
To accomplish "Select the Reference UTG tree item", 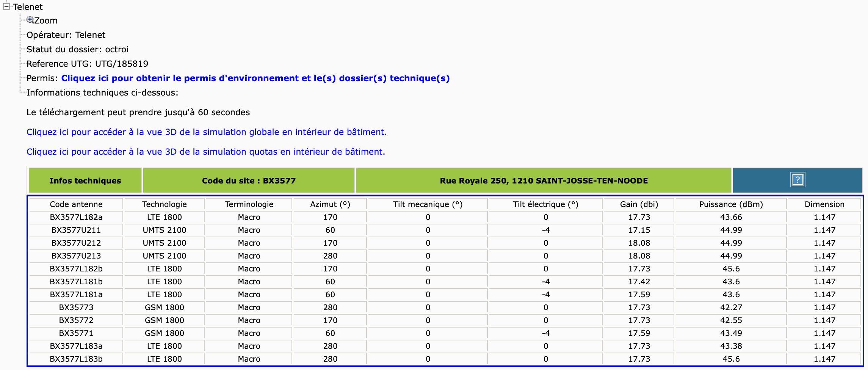I will point(87,64).
